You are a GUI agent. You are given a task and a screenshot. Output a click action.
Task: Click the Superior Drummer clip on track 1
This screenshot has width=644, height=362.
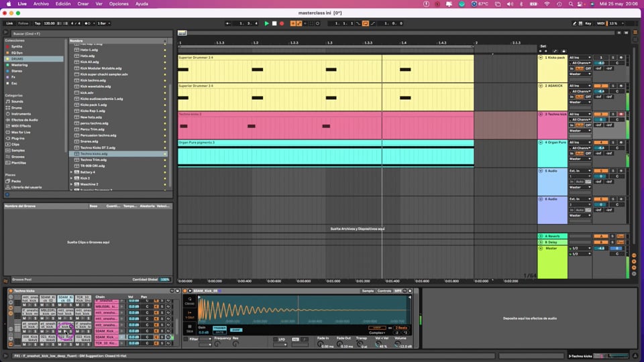[326, 69]
